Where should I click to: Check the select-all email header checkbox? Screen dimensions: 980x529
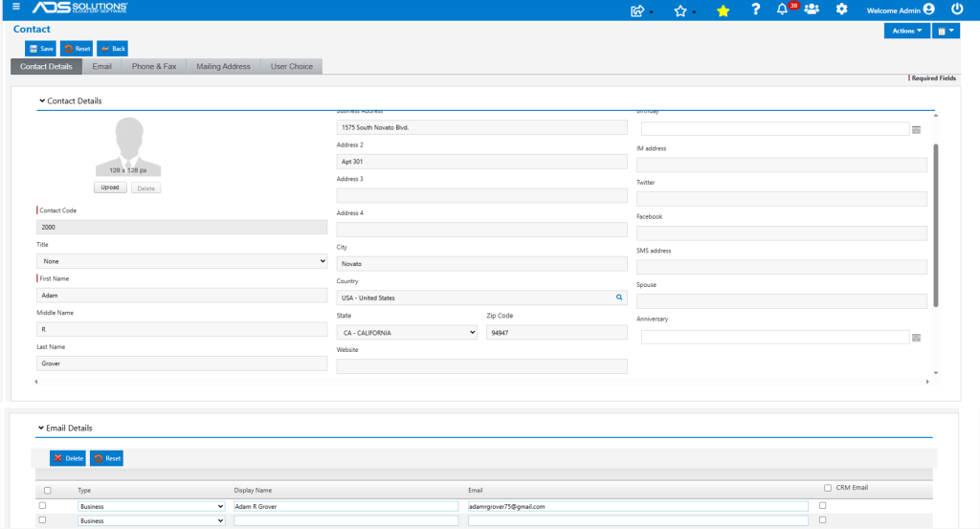point(48,491)
